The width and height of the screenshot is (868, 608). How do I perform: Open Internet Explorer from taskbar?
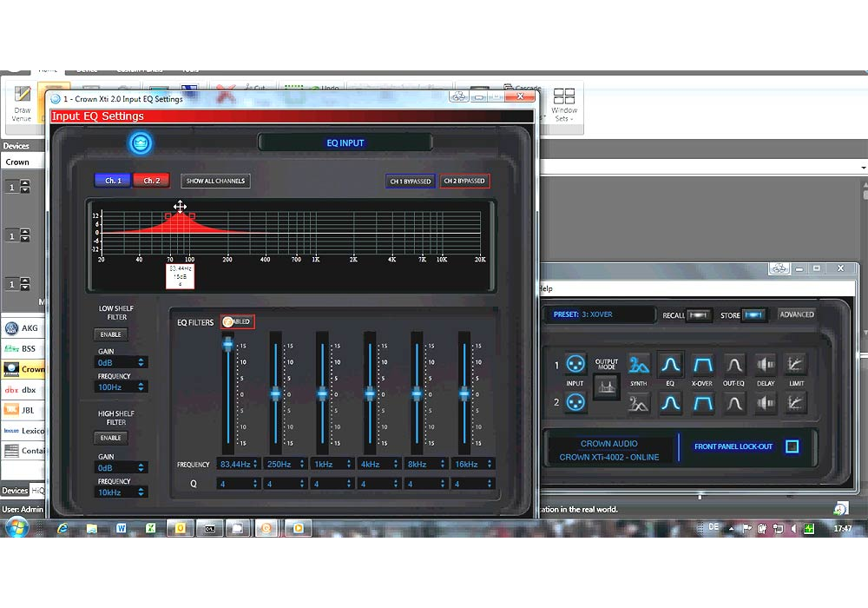[x=62, y=528]
